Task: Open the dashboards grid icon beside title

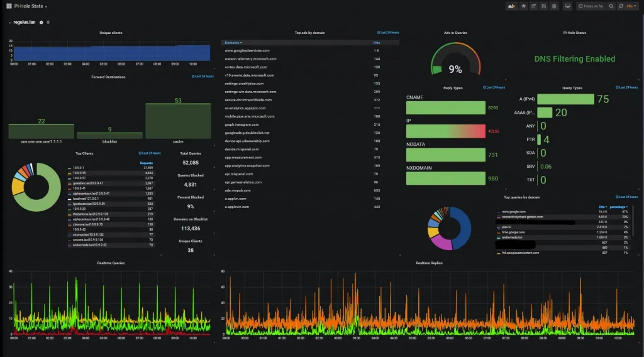Action: coord(9,6)
